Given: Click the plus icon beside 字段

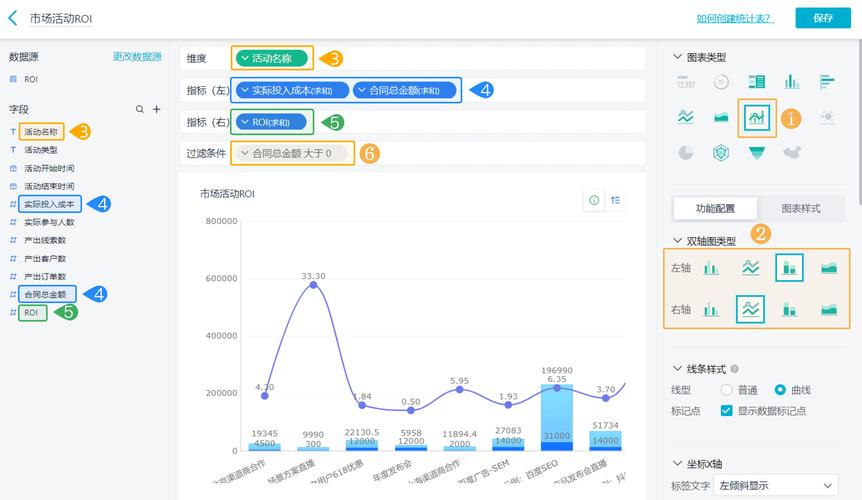Looking at the screenshot, I should (156, 109).
